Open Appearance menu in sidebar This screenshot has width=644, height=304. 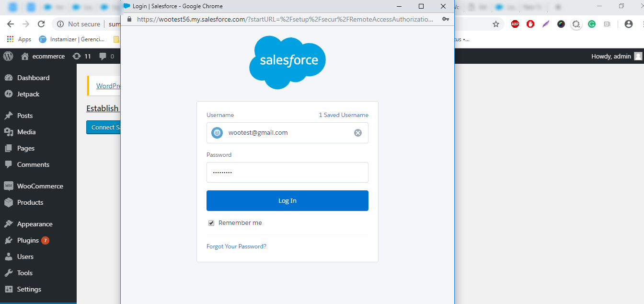34,224
